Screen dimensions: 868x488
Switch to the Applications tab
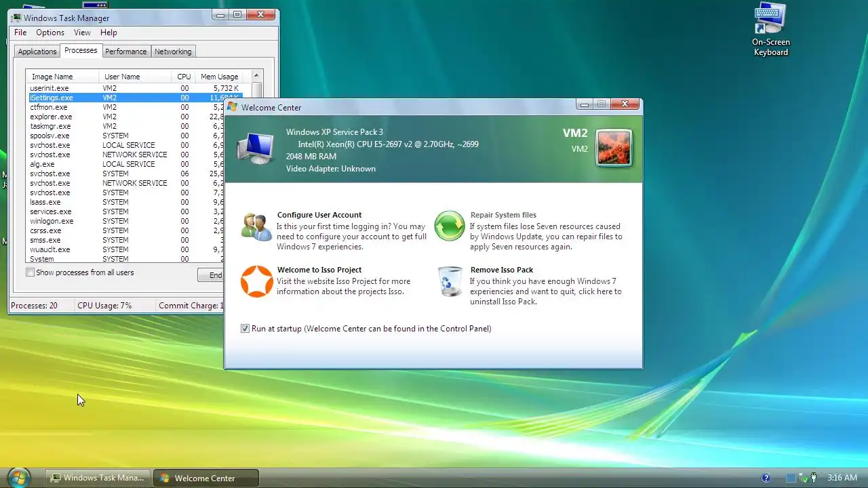coord(37,52)
